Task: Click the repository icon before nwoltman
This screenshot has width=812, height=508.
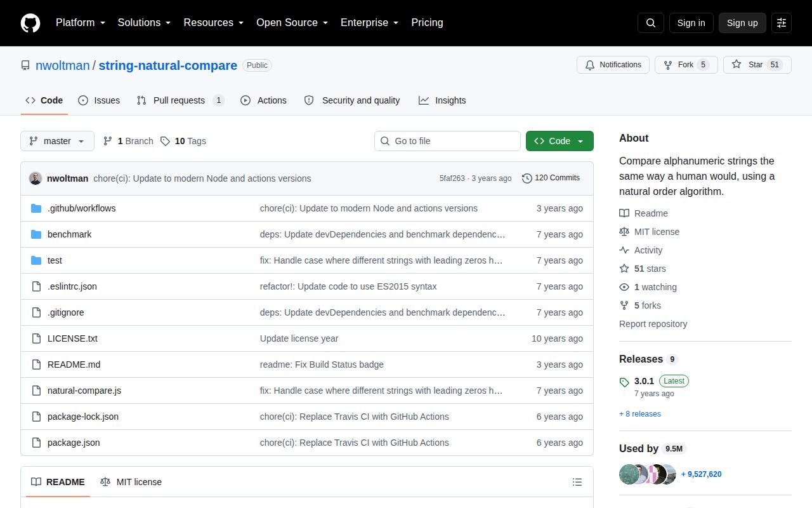Action: coord(25,65)
